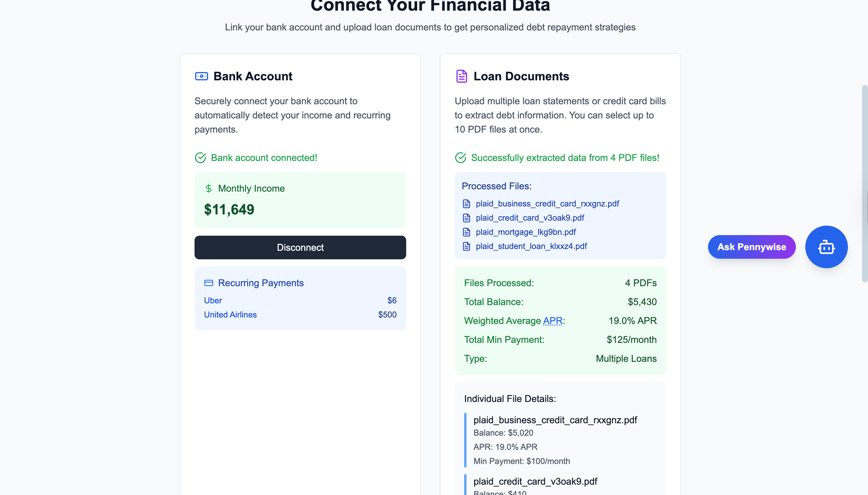This screenshot has width=868, height=495.
Task: Click the Monthly Income dollar icon
Action: [x=209, y=188]
